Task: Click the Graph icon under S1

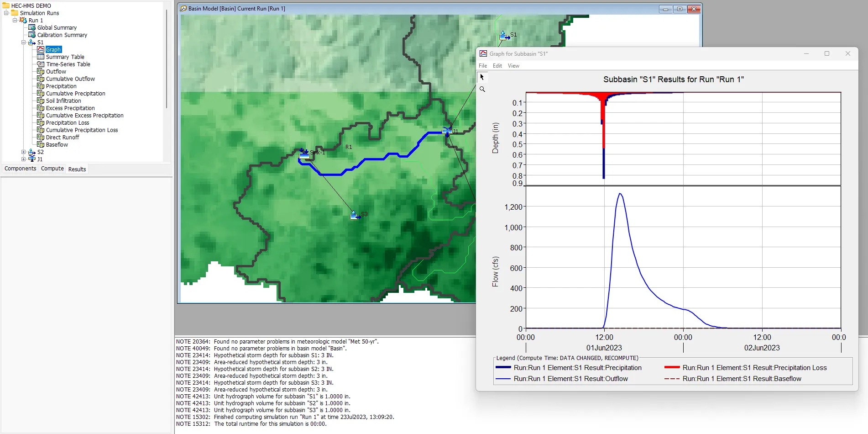Action: click(x=41, y=49)
